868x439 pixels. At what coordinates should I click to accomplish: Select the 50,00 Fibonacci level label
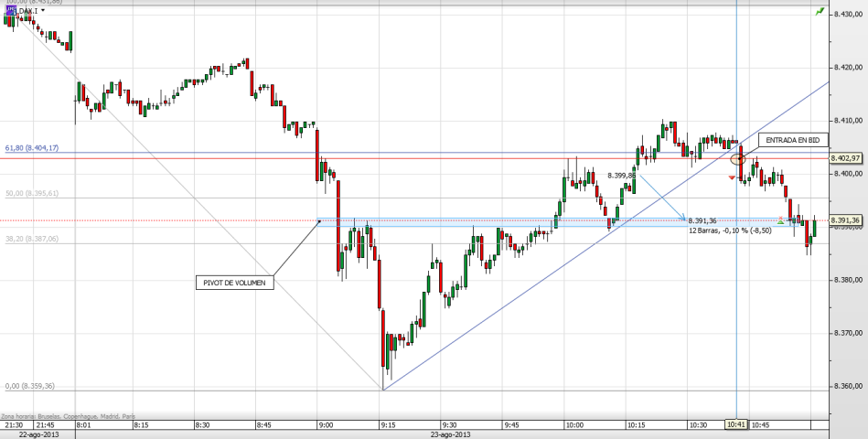point(32,194)
